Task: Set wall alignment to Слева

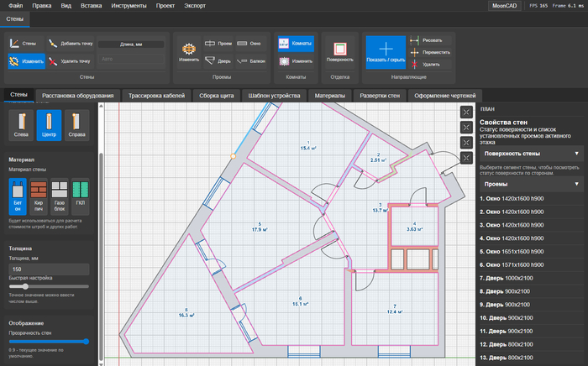Action: [21, 125]
